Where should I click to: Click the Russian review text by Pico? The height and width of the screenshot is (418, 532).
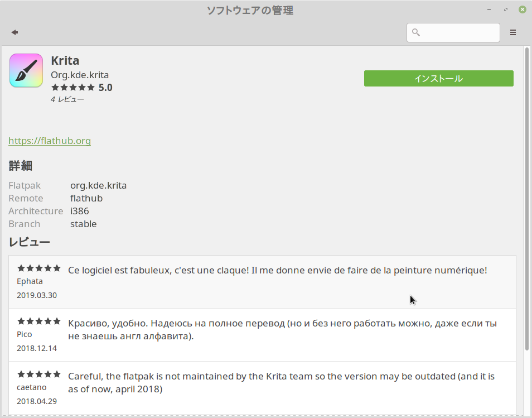[282, 330]
